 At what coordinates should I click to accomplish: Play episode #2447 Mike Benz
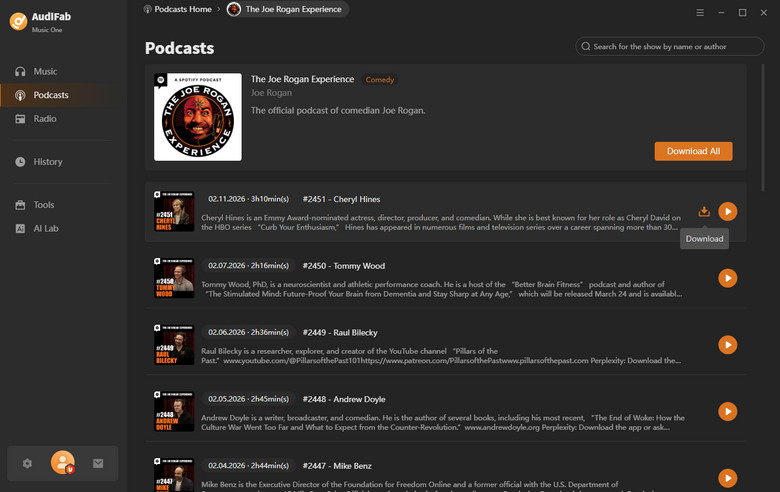click(728, 478)
